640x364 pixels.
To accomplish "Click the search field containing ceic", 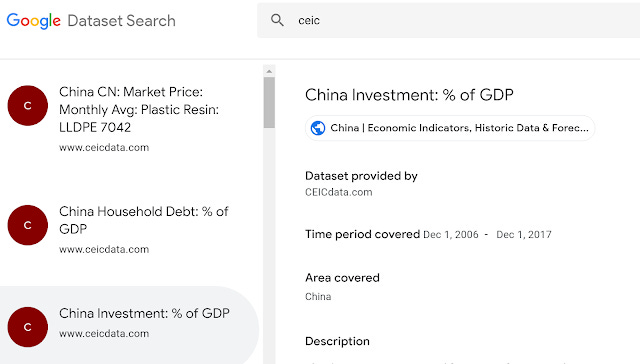I will point(448,20).
